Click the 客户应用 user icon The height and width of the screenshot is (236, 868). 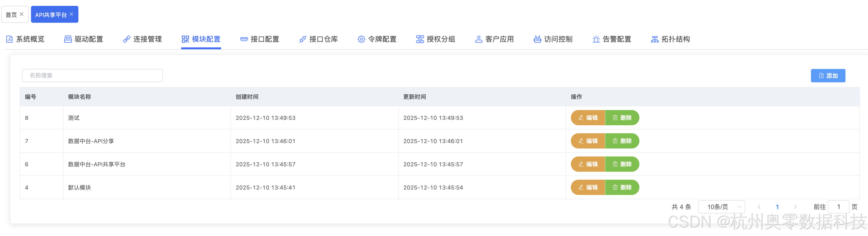[x=478, y=39]
